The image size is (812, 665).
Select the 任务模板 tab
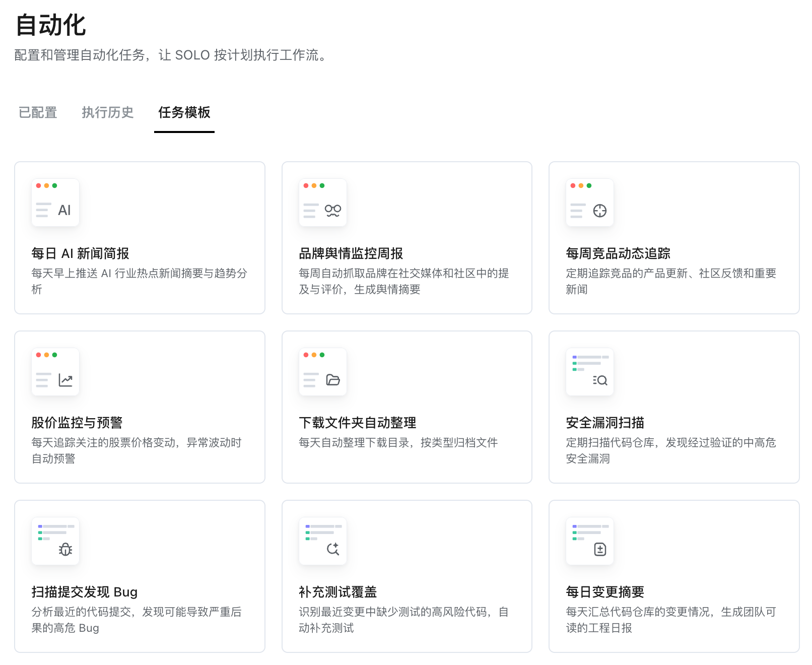pos(184,112)
